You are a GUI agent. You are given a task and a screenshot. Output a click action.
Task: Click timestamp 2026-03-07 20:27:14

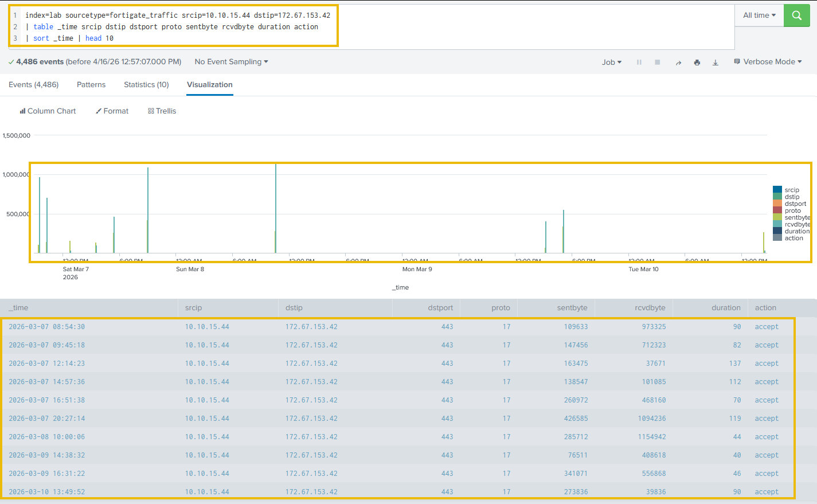click(46, 419)
